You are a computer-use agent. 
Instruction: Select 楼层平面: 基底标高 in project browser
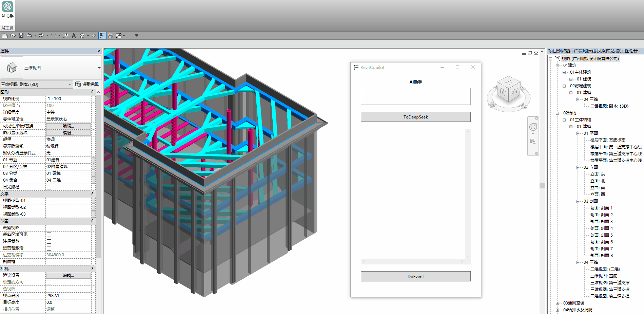(x=608, y=140)
